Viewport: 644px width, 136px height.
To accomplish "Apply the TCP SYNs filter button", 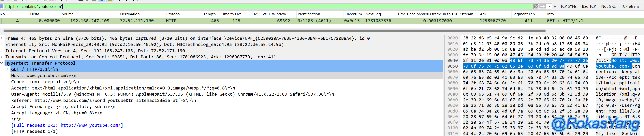I will click(568, 7).
